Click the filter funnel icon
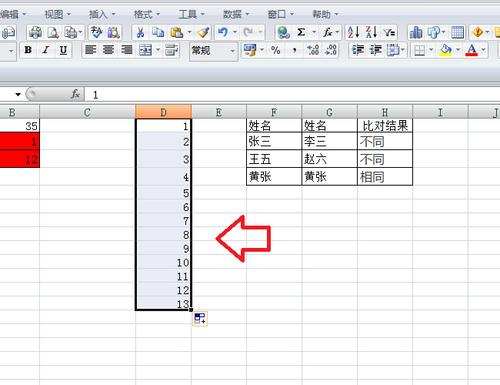 click(389, 32)
